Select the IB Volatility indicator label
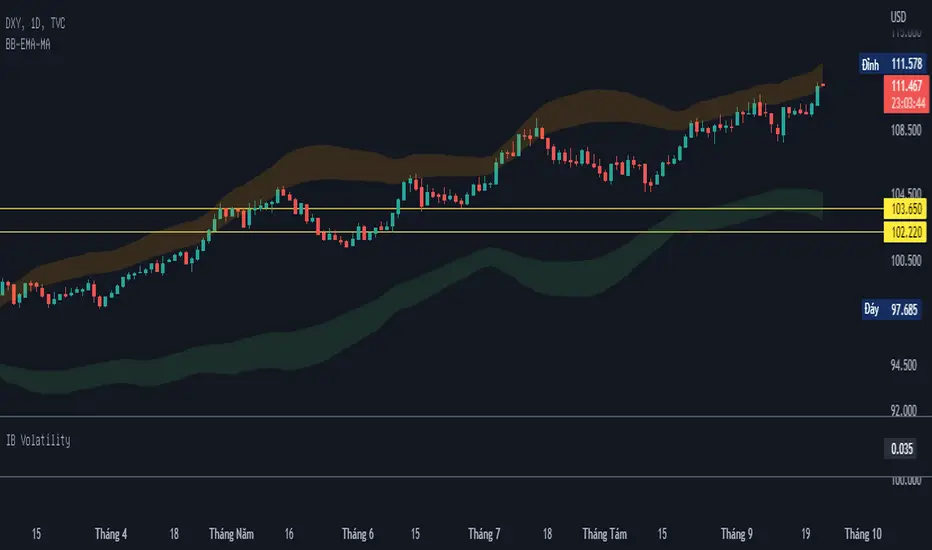This screenshot has width=932, height=550. [38, 439]
